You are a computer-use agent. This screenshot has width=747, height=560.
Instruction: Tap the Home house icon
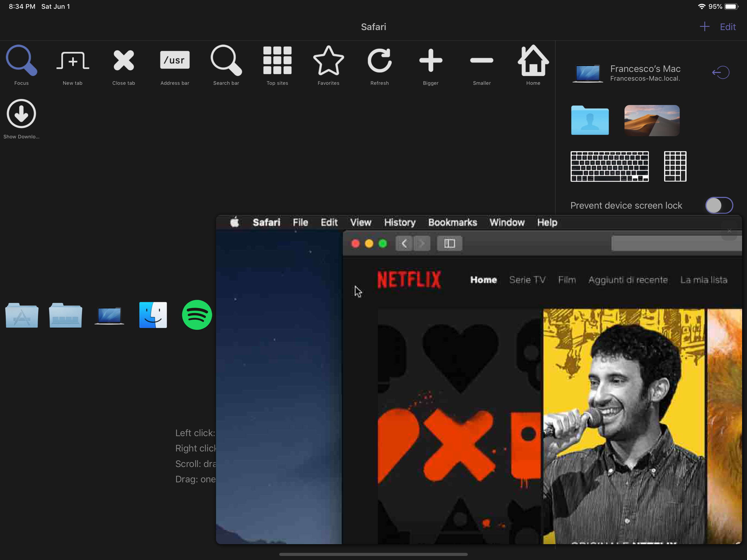point(533,61)
